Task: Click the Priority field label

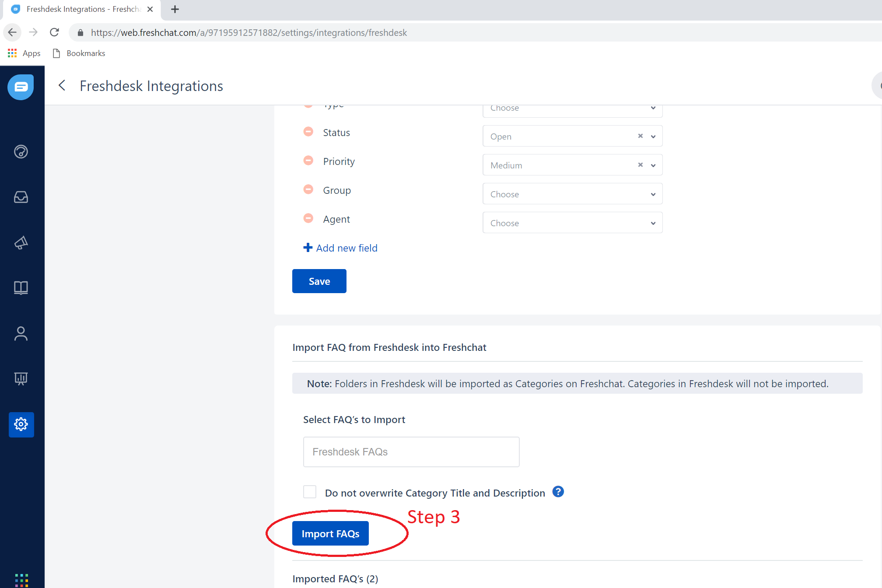Action: click(339, 161)
